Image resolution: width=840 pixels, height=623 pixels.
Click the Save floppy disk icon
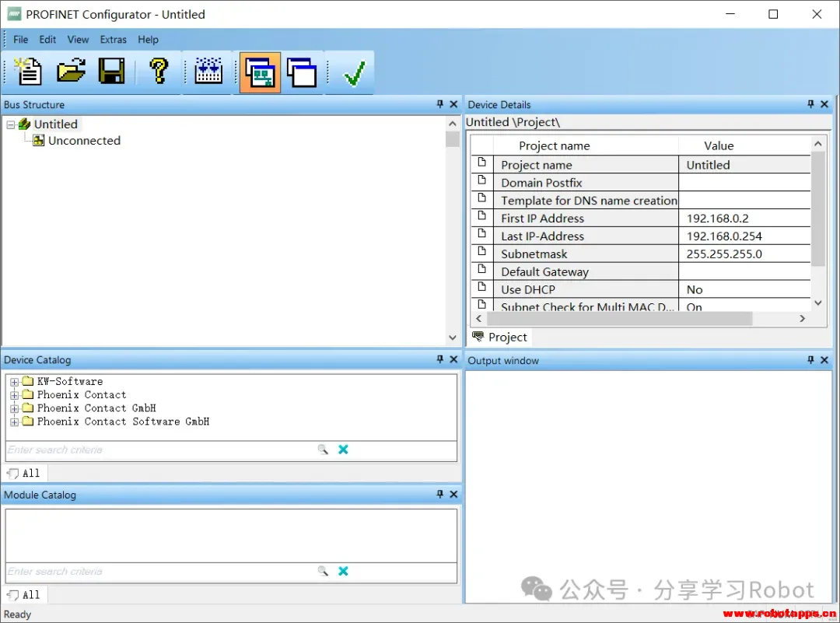(x=111, y=72)
